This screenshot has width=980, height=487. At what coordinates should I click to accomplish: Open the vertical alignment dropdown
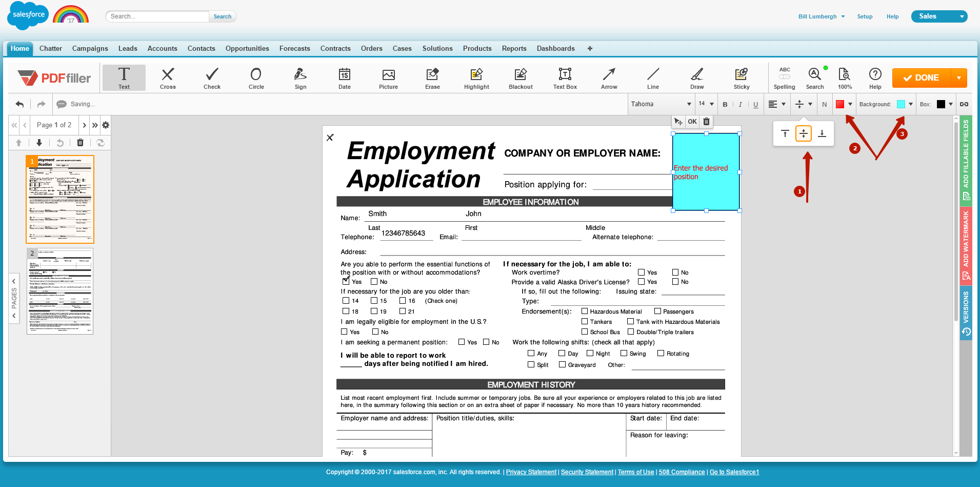click(x=804, y=104)
